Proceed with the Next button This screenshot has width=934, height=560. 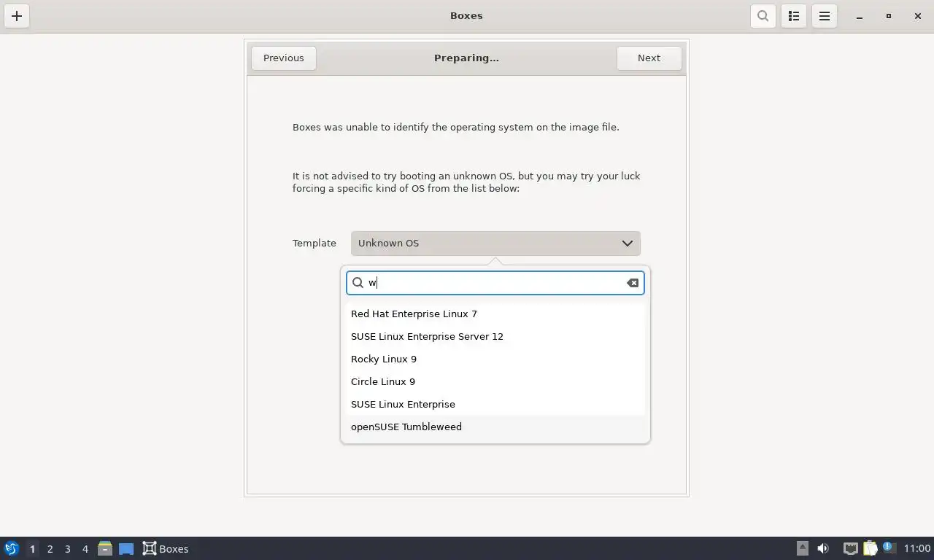(x=649, y=58)
